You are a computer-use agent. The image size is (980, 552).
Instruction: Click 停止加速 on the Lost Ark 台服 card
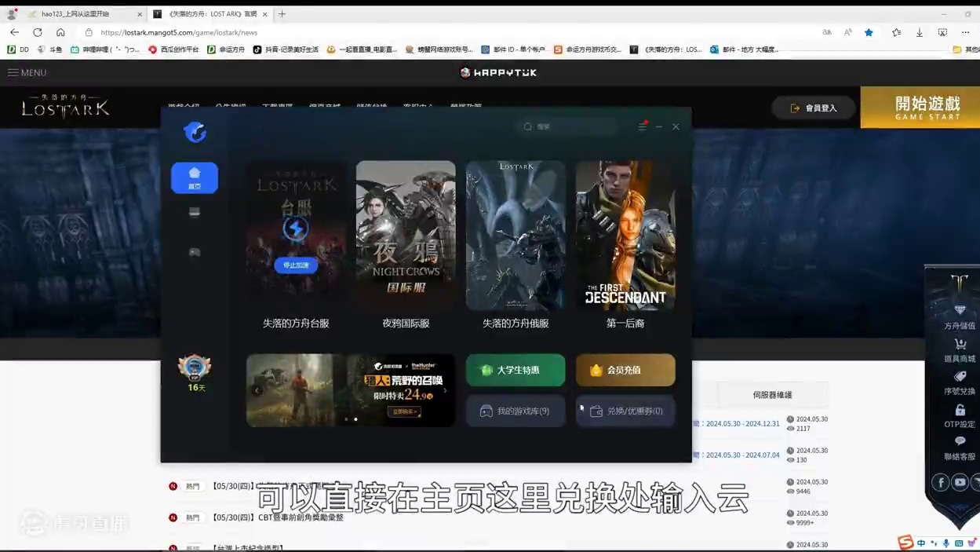click(296, 265)
